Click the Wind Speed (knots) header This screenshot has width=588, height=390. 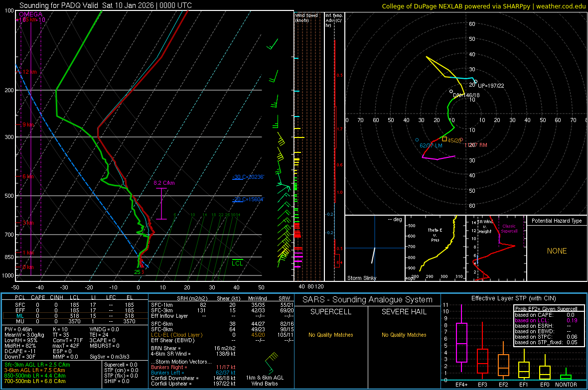click(x=306, y=17)
